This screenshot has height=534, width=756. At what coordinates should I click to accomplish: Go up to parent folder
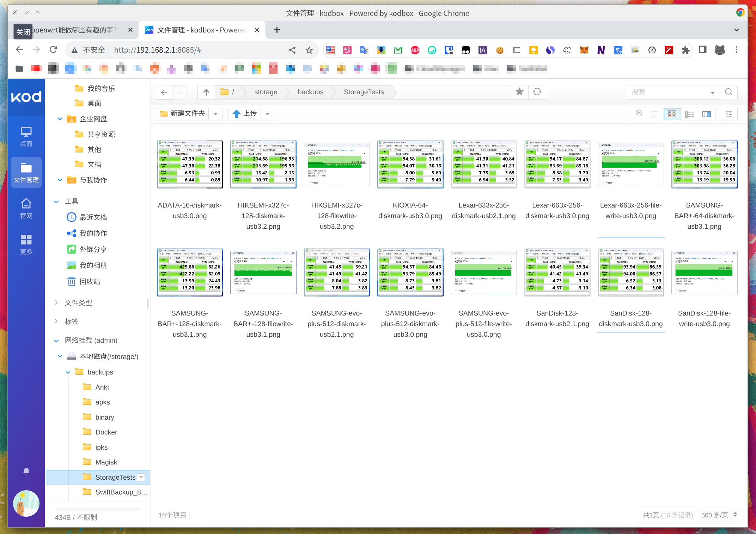206,92
